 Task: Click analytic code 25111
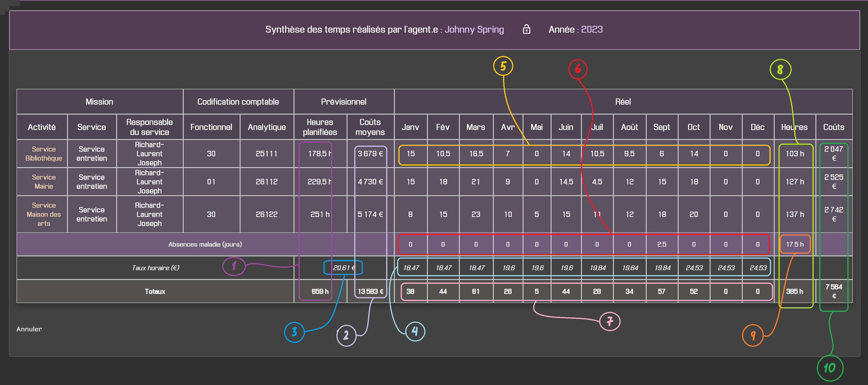coord(267,154)
